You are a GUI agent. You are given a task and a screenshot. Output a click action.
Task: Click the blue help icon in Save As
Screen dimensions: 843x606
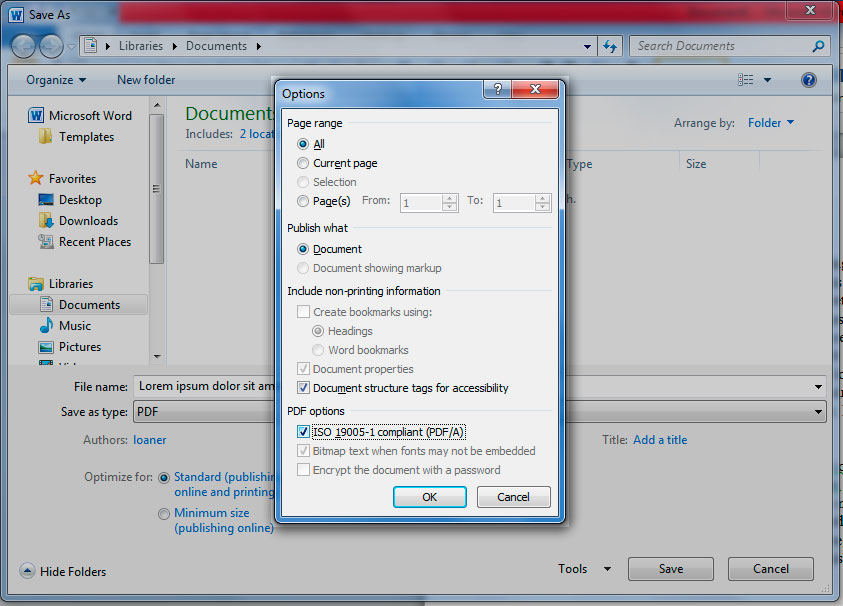pos(809,80)
